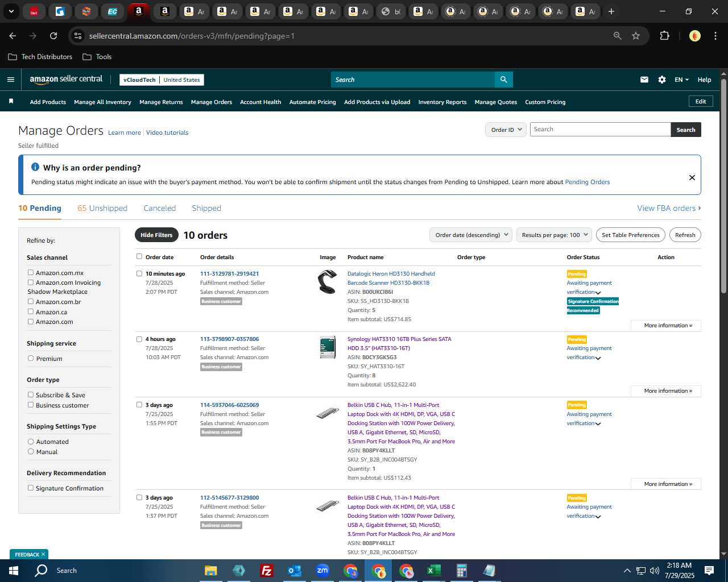This screenshot has width=728, height=582.
Task: Open the Datalogic barcode scanner thumbnail
Action: pyautogui.click(x=328, y=282)
